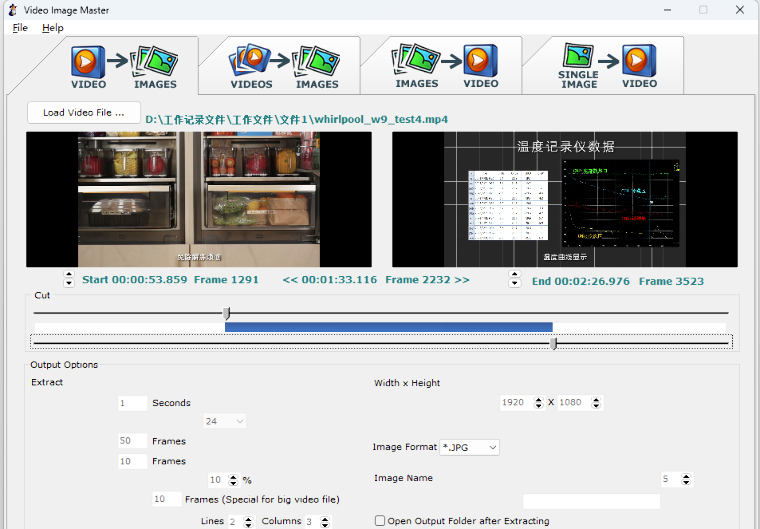Screen dimensions: 760x529
Task: Click the 10 Frames input field
Action: [x=132, y=461]
